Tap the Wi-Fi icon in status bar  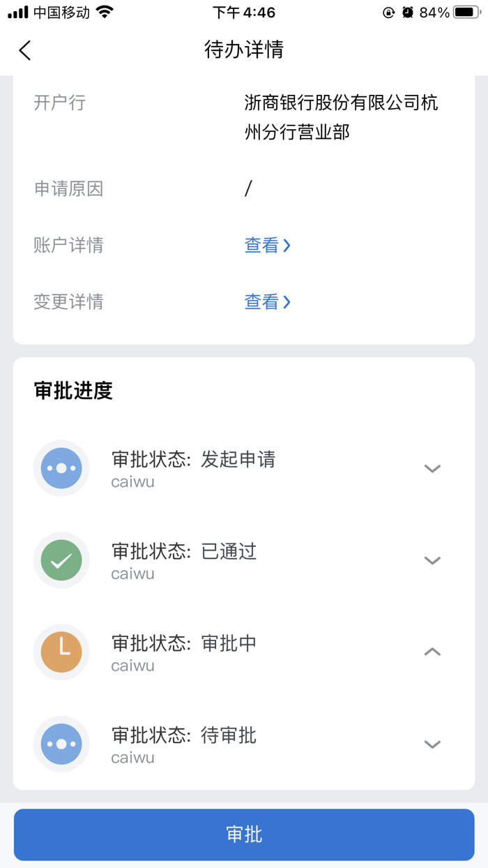point(105,13)
